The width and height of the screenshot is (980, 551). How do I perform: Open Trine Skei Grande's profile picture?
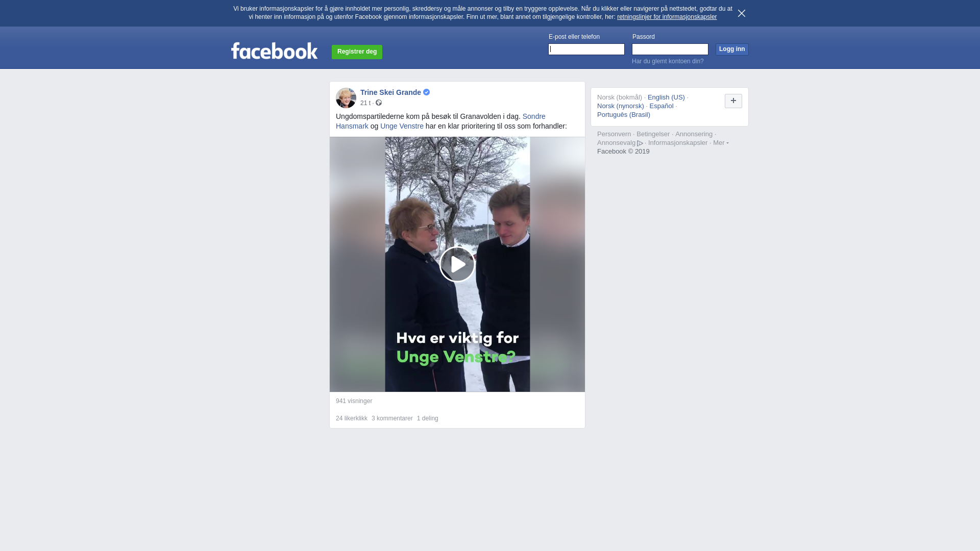click(x=346, y=97)
